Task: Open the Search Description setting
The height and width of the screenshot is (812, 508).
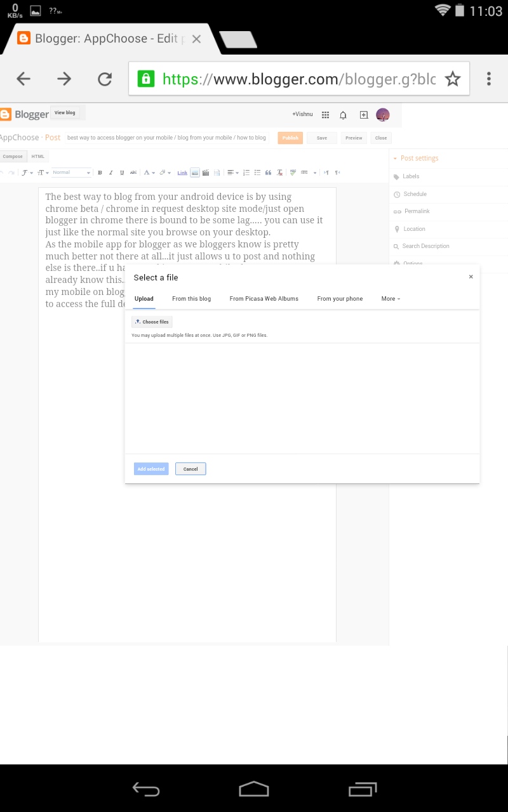Action: pos(448,246)
